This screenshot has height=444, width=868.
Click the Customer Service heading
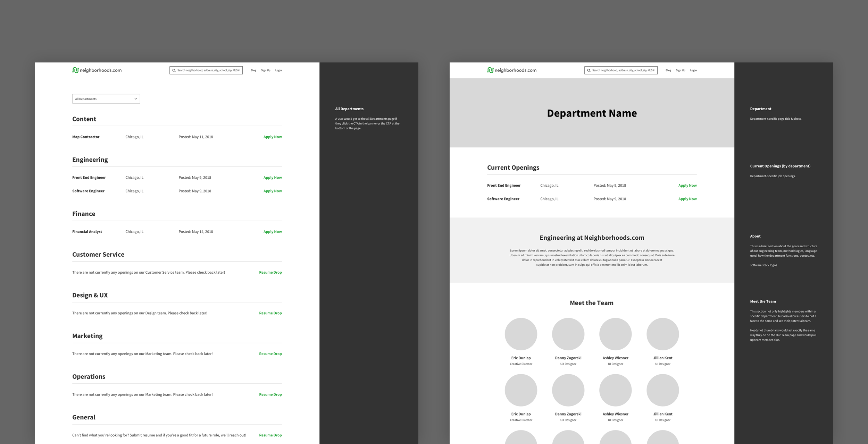click(x=98, y=255)
